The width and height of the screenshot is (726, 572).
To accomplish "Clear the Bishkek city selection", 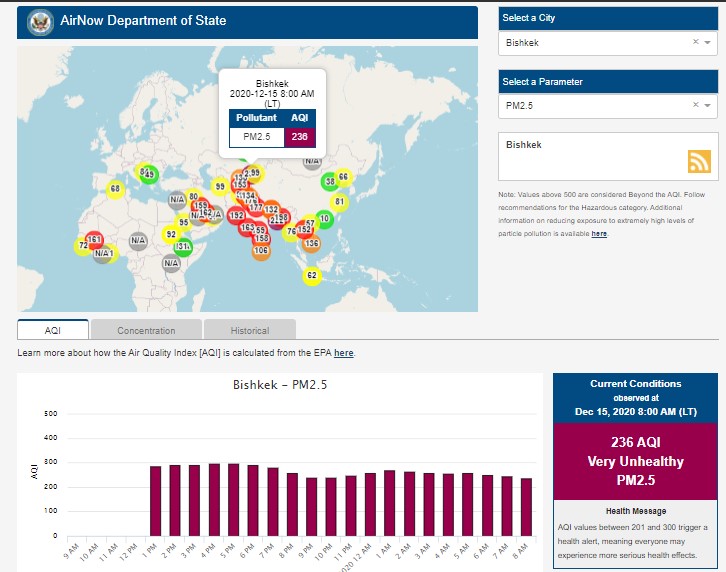I will (695, 43).
